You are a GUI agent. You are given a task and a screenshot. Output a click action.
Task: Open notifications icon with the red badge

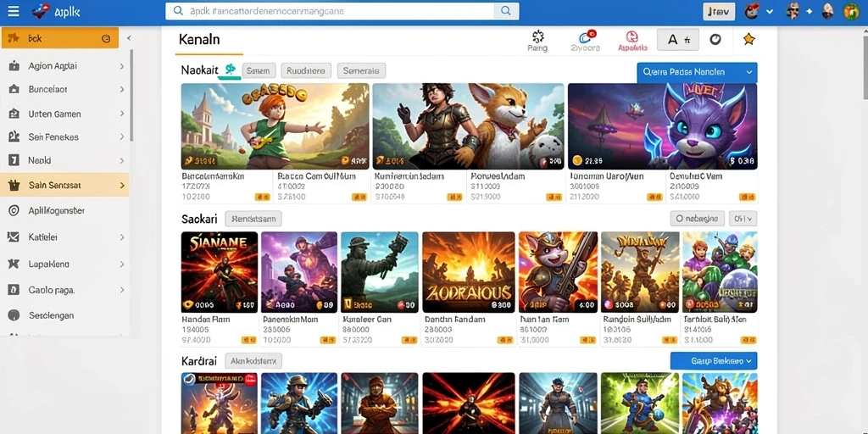click(x=587, y=37)
